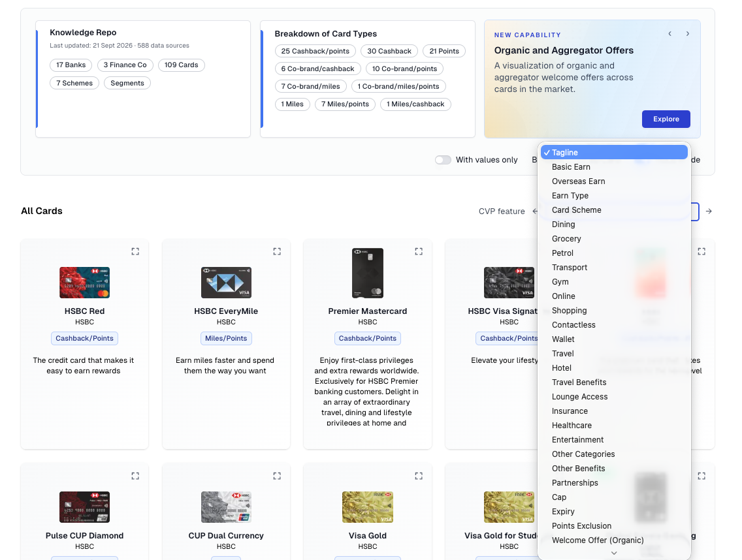
Task: Choose Grocery from the feature list
Action: pyautogui.click(x=614, y=239)
